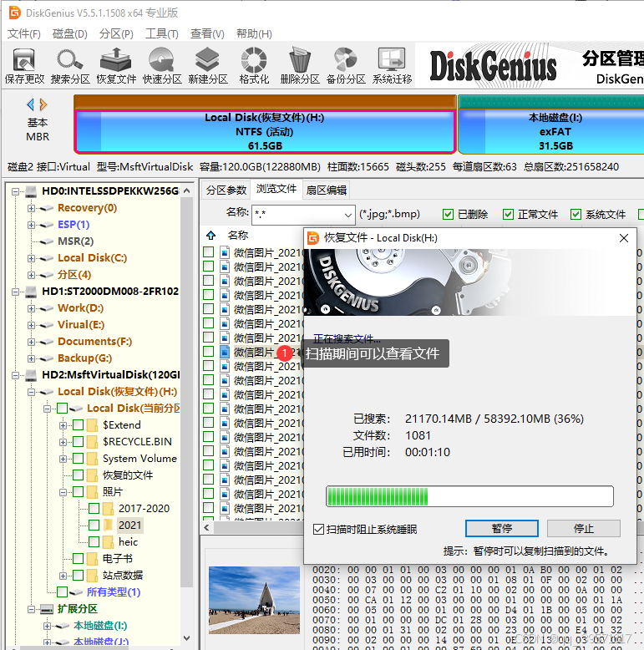Viewport: 644px width, 650px height.
Task: Expand the Documents(F:) tree node
Action: [x=31, y=342]
